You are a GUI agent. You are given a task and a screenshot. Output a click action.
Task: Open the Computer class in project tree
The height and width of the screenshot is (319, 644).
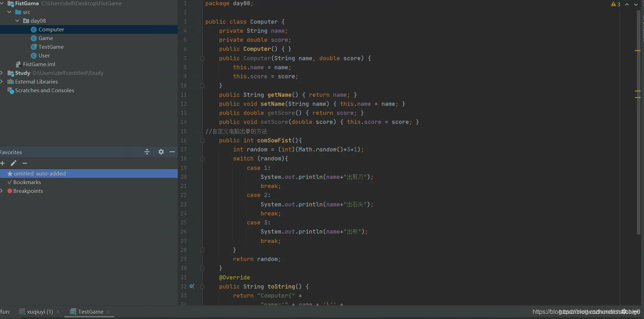pos(51,30)
